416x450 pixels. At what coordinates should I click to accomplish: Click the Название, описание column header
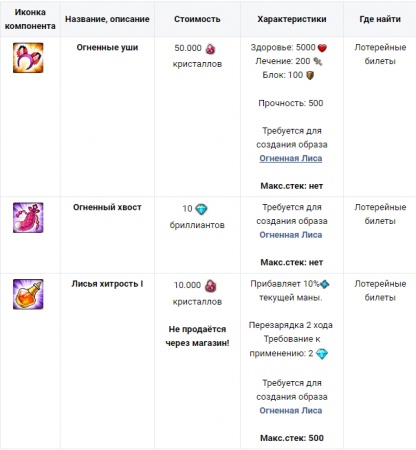(107, 19)
